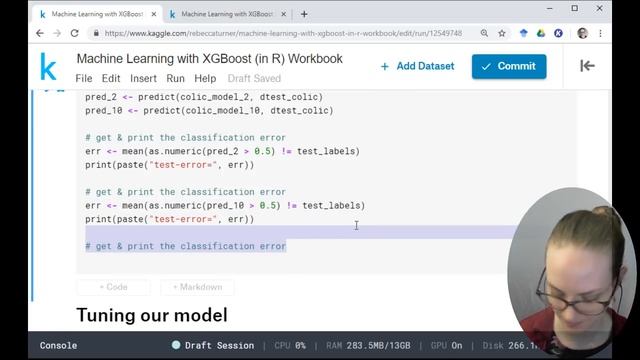Click the Kaggle k logo
Viewport: 640px width, 360px height.
tap(48, 67)
